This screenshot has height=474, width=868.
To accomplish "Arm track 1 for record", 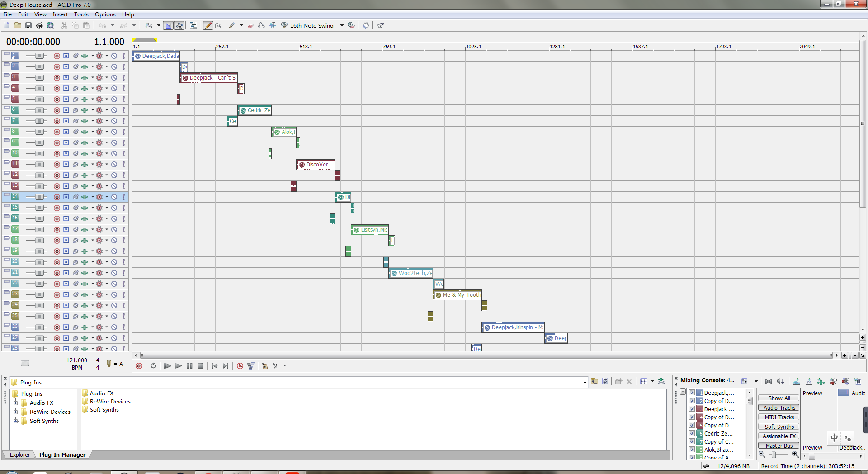I will pyautogui.click(x=57, y=56).
